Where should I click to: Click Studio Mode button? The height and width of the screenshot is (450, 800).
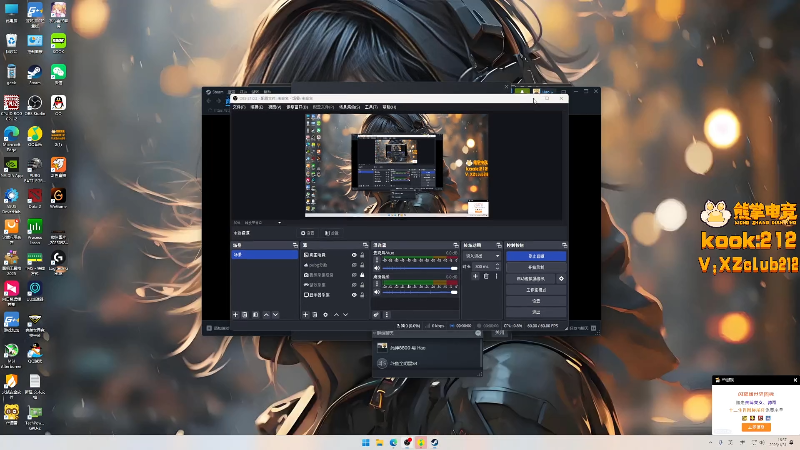point(536,290)
